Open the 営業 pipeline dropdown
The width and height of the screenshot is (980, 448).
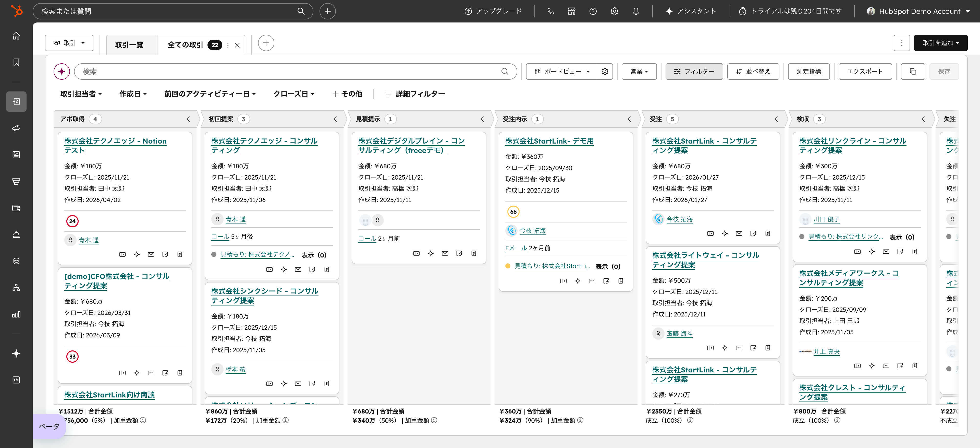coord(639,72)
